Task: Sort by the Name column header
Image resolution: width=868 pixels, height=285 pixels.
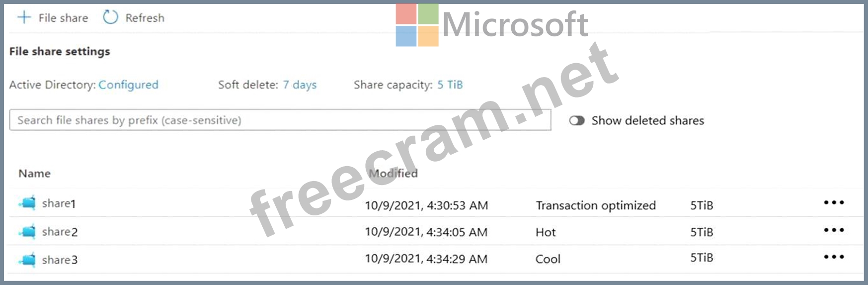Action: pos(34,174)
